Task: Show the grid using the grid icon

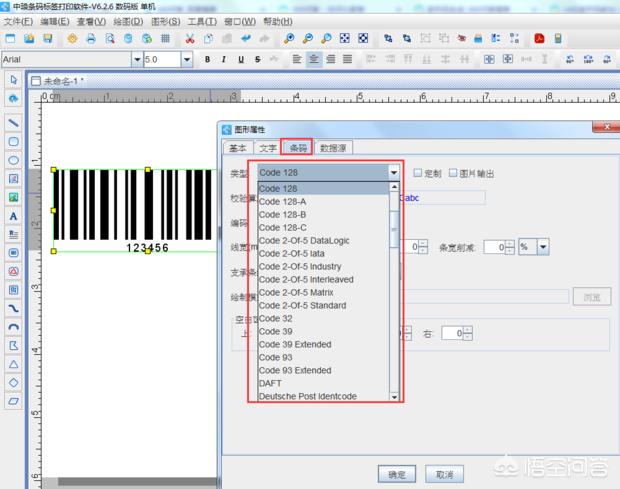Action: [165, 38]
